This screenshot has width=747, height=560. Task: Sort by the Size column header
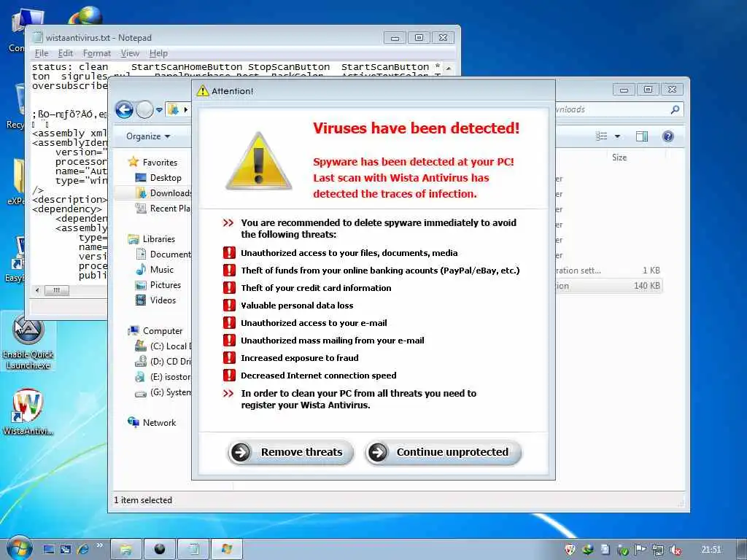pyautogui.click(x=619, y=157)
